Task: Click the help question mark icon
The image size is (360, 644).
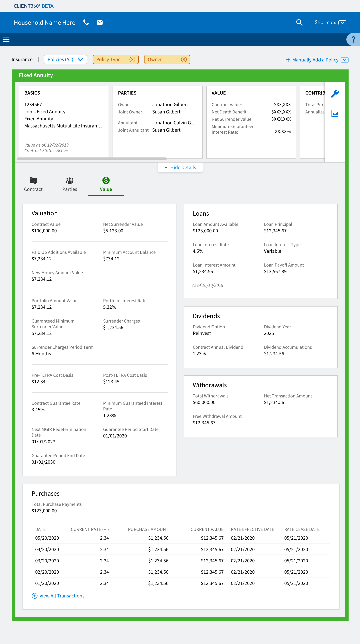Action: click(x=353, y=39)
